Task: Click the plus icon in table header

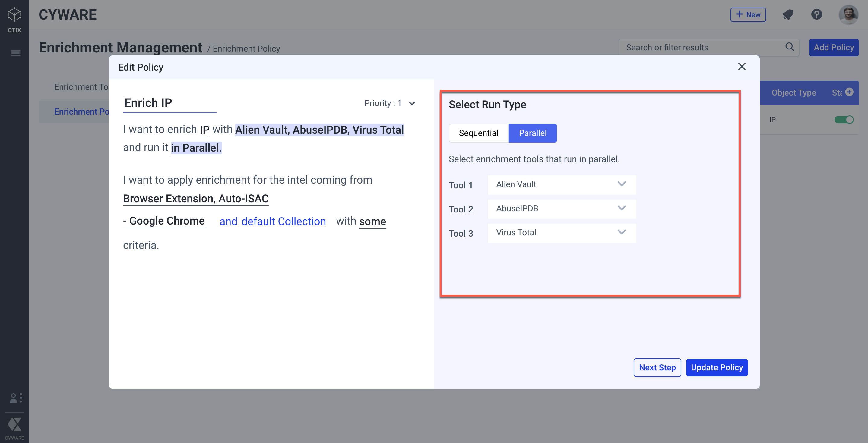Action: pos(849,92)
